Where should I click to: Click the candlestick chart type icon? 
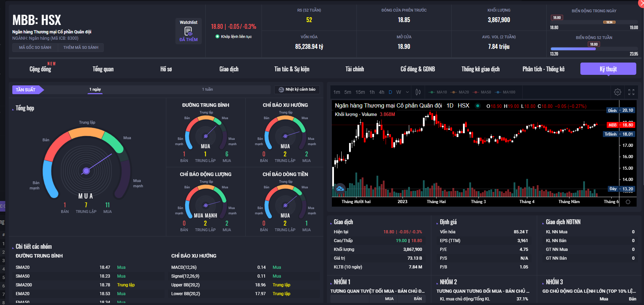[x=418, y=92]
